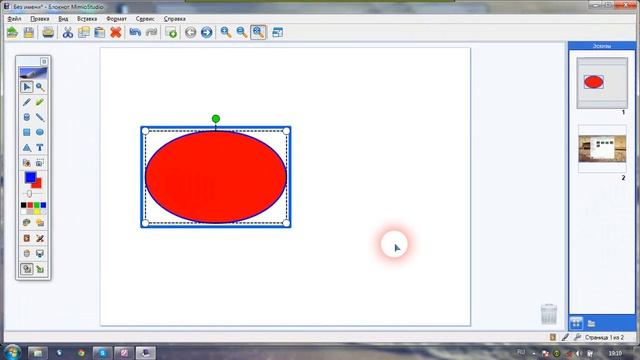This screenshot has width=640, height=360.
Task: Click the Copy toolbar icon
Action: tap(84, 32)
